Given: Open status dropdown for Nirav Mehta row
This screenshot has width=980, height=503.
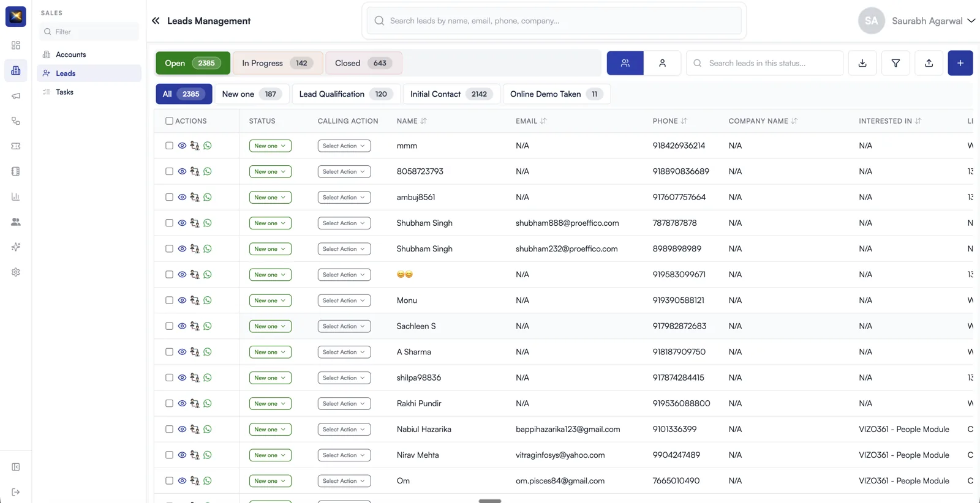Looking at the screenshot, I should coord(270,455).
